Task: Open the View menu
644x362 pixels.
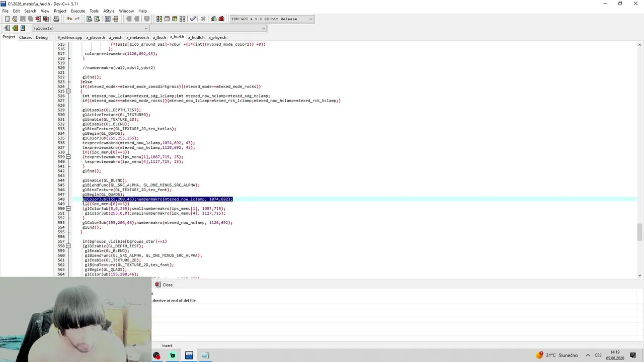Action: [x=45, y=11]
